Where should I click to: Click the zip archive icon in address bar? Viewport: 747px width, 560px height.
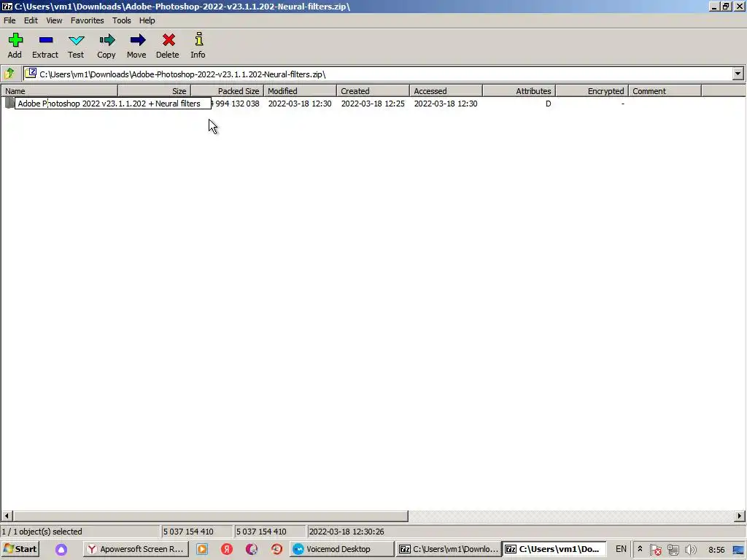coord(31,74)
